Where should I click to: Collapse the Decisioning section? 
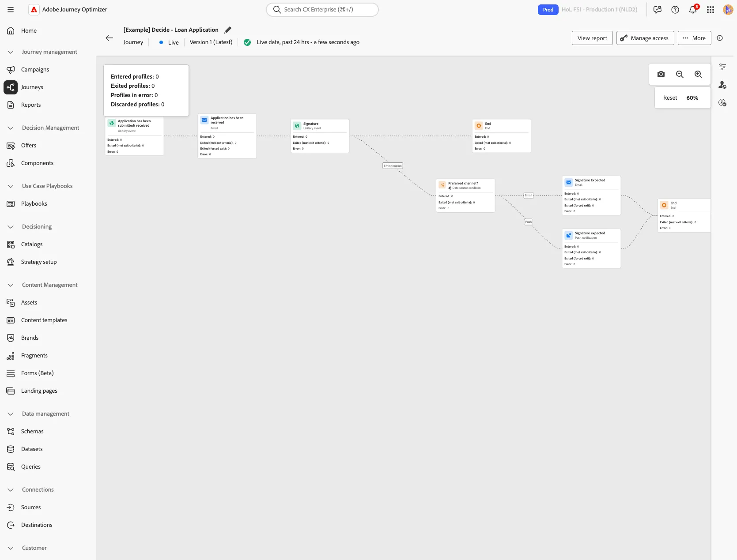[11, 227]
